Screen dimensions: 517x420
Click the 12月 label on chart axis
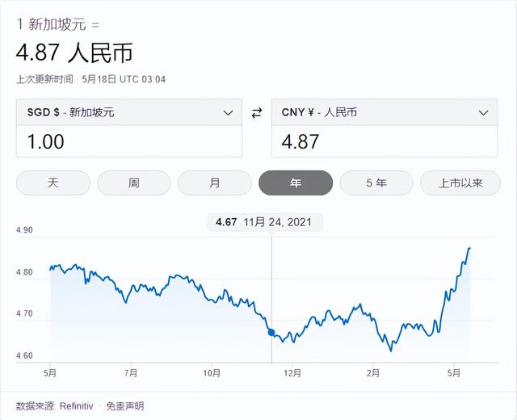[x=292, y=373]
